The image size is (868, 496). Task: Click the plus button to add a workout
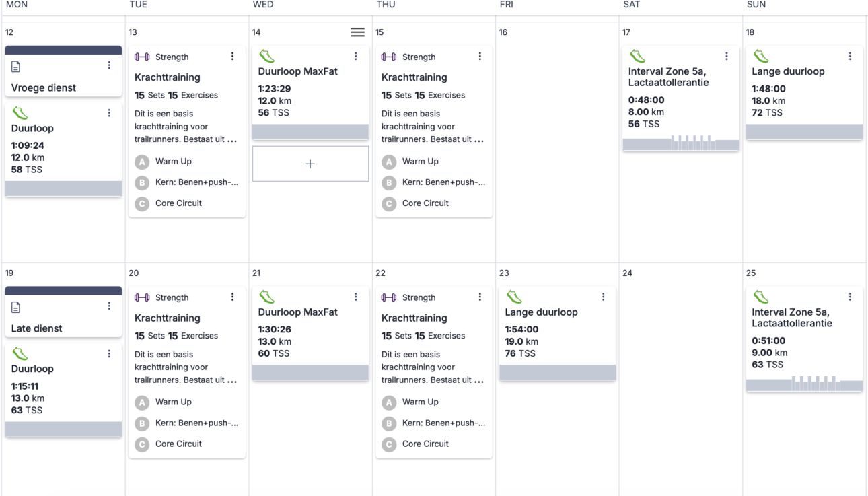pos(310,163)
